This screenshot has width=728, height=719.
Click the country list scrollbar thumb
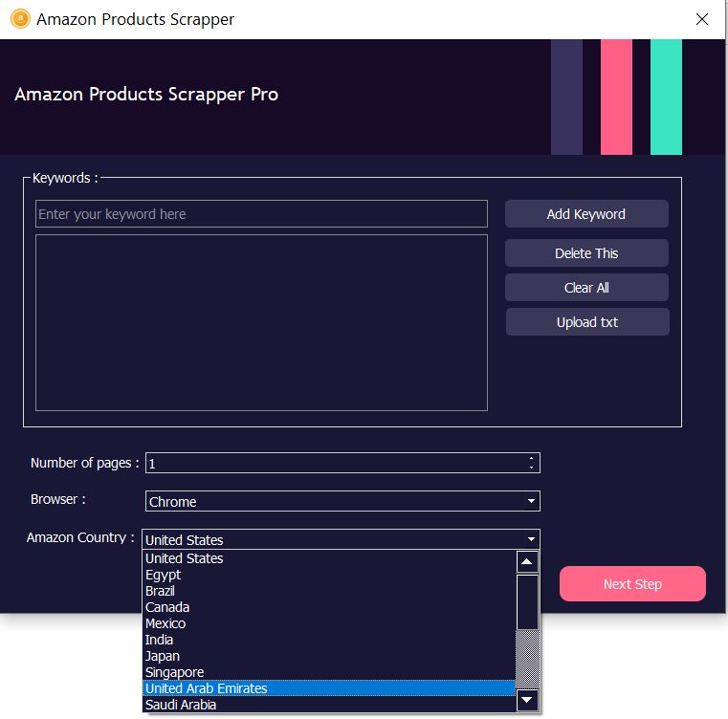coord(527,602)
